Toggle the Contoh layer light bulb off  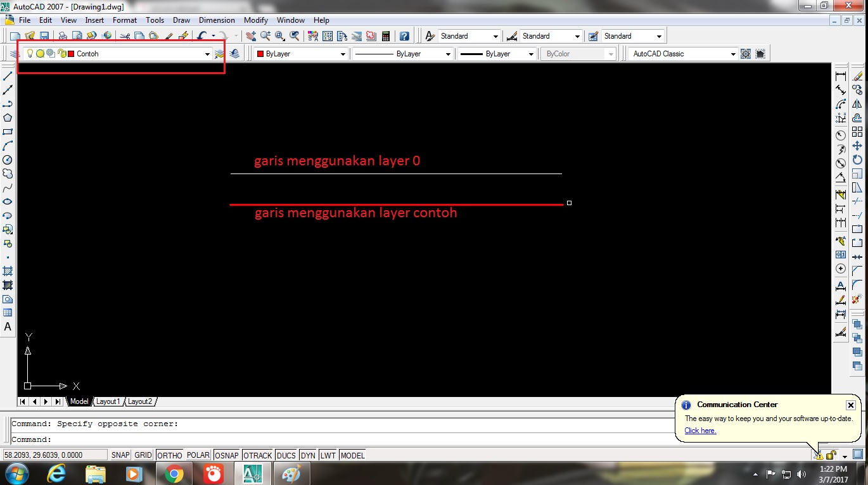click(30, 53)
